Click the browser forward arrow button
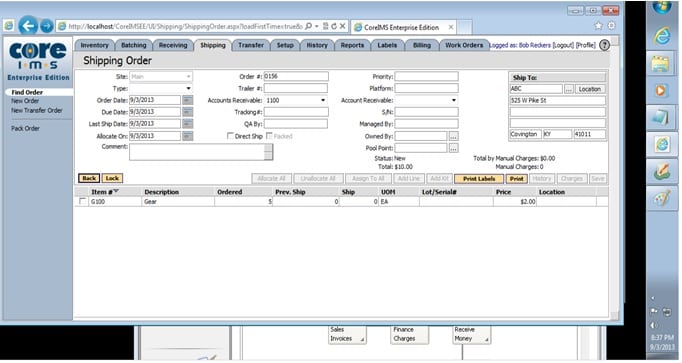The image size is (682, 363). (x=47, y=27)
